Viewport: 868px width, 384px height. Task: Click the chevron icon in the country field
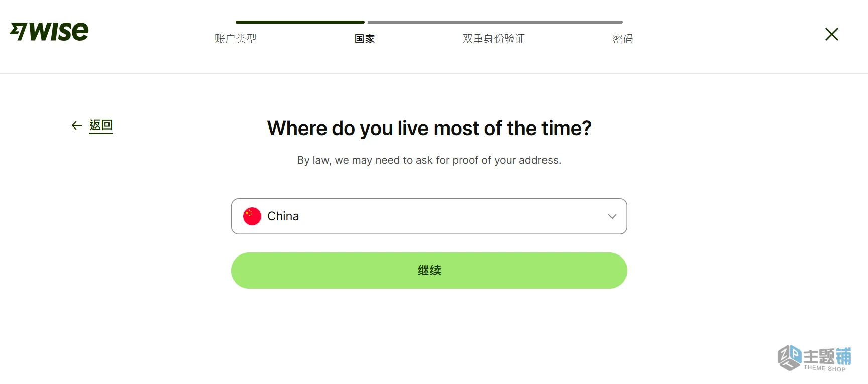[x=612, y=216]
